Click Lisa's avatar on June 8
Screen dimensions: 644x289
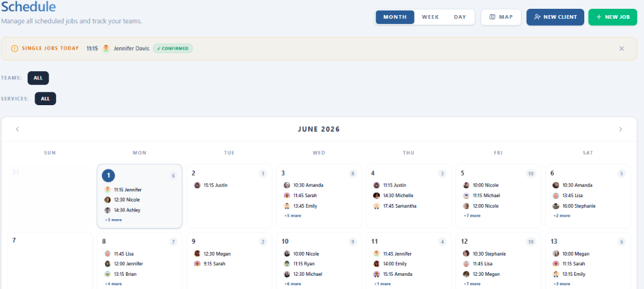point(108,254)
